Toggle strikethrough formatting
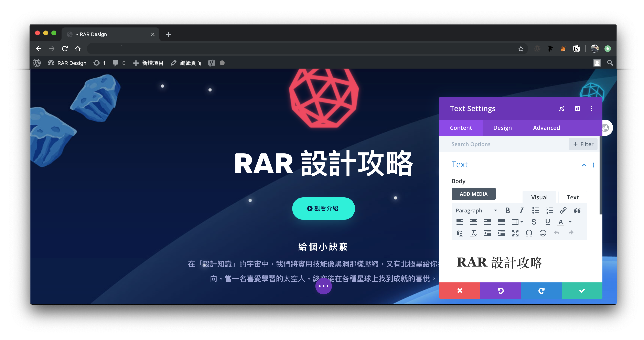The height and width of the screenshot is (340, 644). tap(534, 222)
